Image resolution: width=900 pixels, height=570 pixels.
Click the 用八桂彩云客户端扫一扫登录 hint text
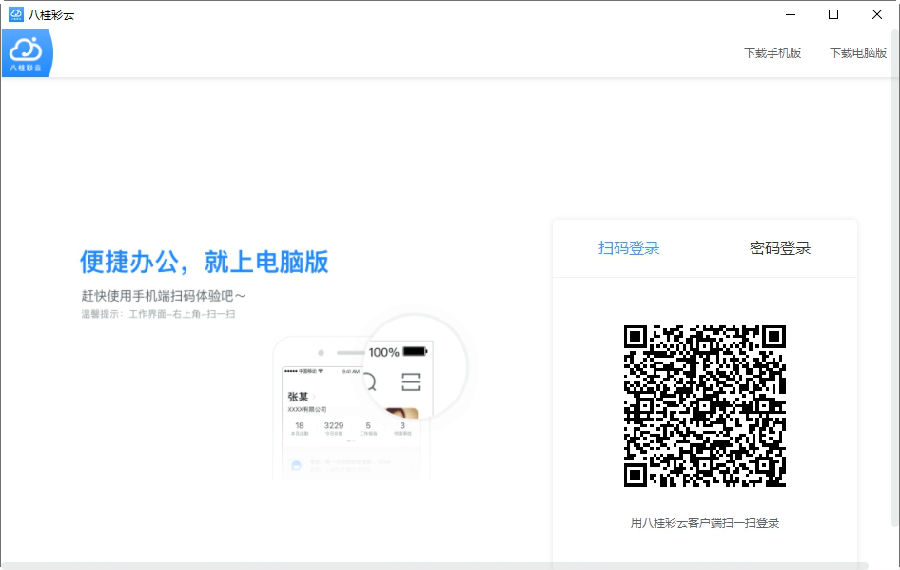click(705, 523)
